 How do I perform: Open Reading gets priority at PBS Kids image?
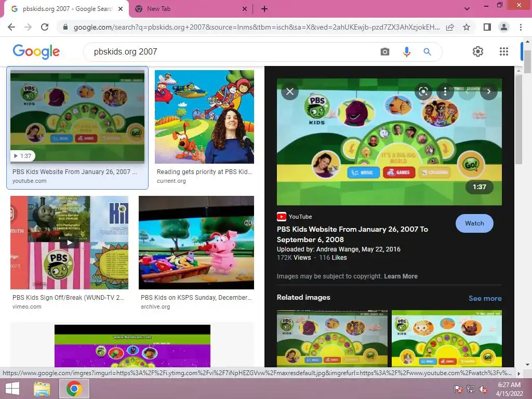click(x=204, y=117)
